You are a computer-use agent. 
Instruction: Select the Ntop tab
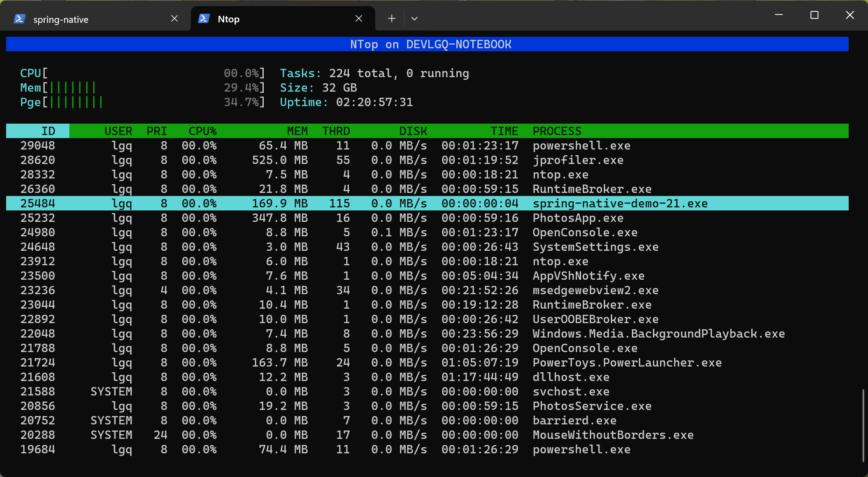(283, 18)
